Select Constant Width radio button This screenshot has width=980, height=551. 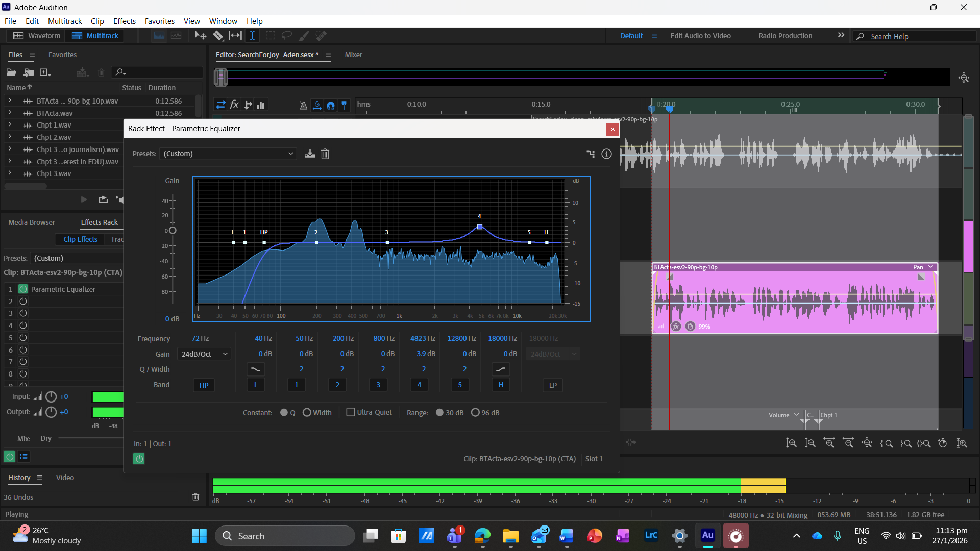click(x=307, y=412)
